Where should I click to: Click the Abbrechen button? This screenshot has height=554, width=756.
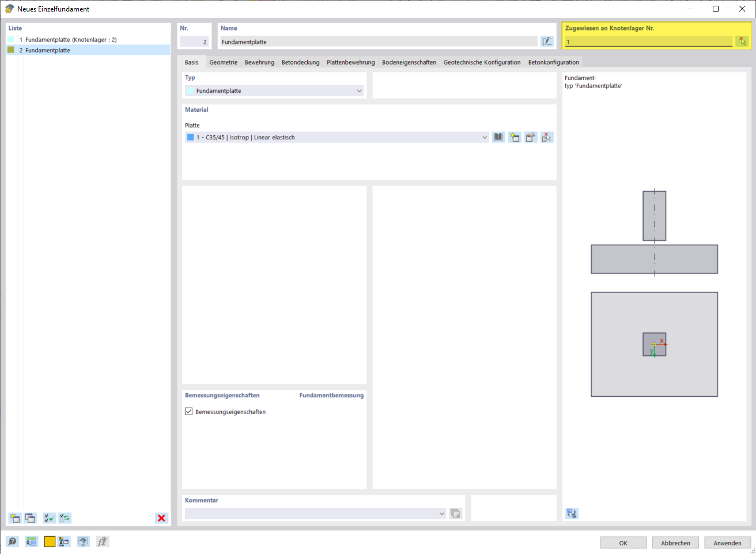[675, 543]
